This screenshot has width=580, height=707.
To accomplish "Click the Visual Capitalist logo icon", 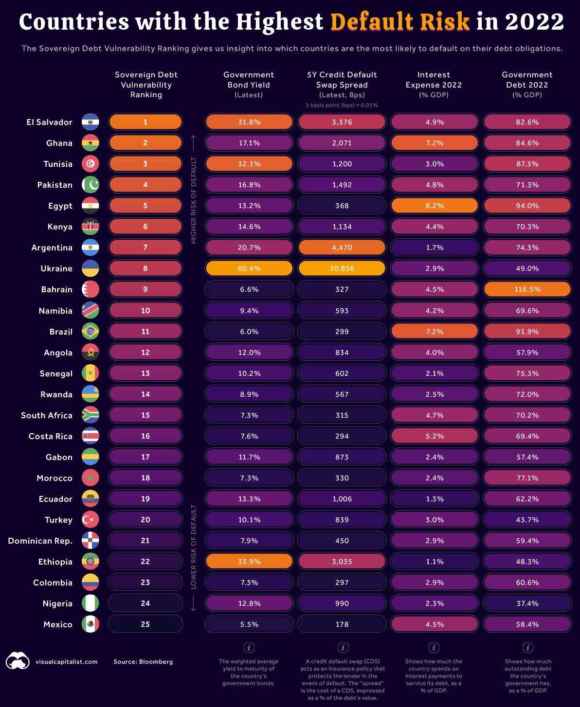I will (x=18, y=661).
